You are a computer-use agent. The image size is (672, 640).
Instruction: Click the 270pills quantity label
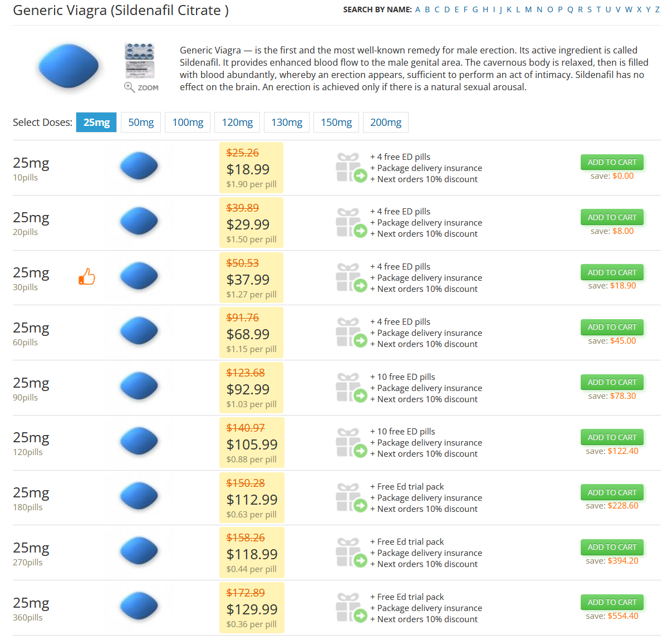point(28,563)
